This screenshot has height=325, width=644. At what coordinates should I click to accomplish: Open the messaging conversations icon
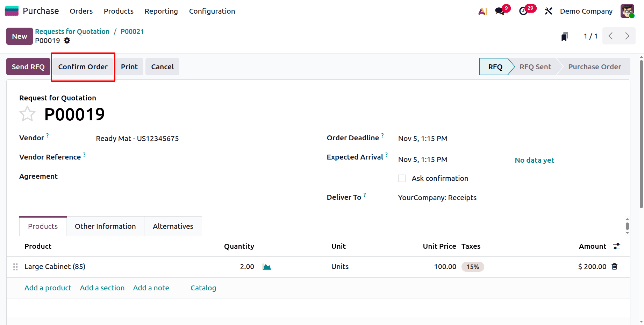[500, 11]
